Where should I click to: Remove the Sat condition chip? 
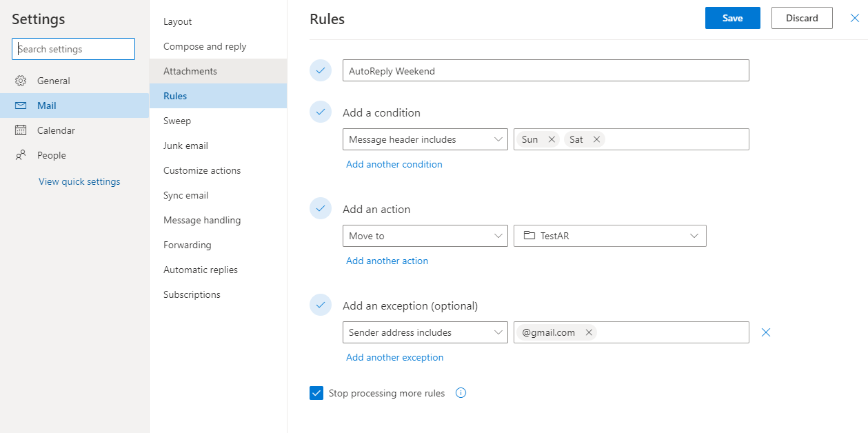pyautogui.click(x=597, y=139)
